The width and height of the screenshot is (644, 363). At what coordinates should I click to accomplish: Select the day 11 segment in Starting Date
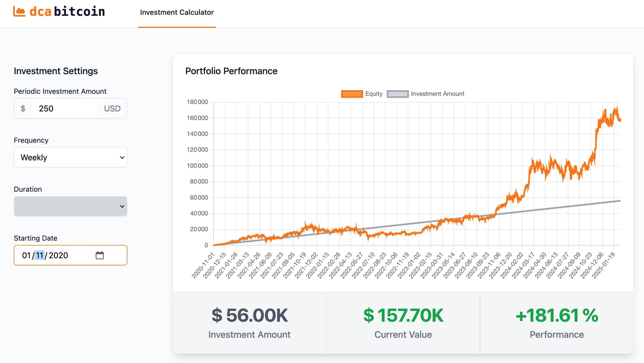point(40,255)
